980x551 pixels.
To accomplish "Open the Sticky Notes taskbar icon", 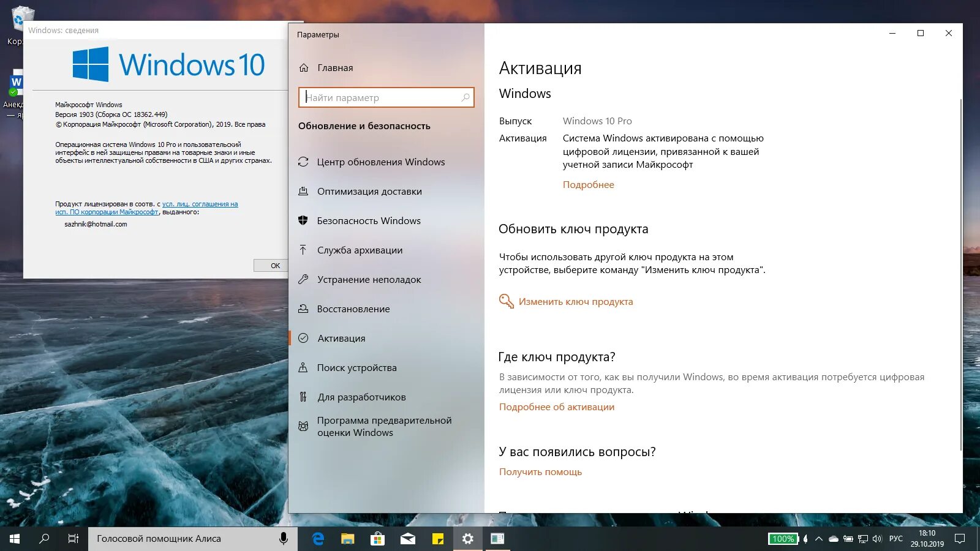I will 438,539.
